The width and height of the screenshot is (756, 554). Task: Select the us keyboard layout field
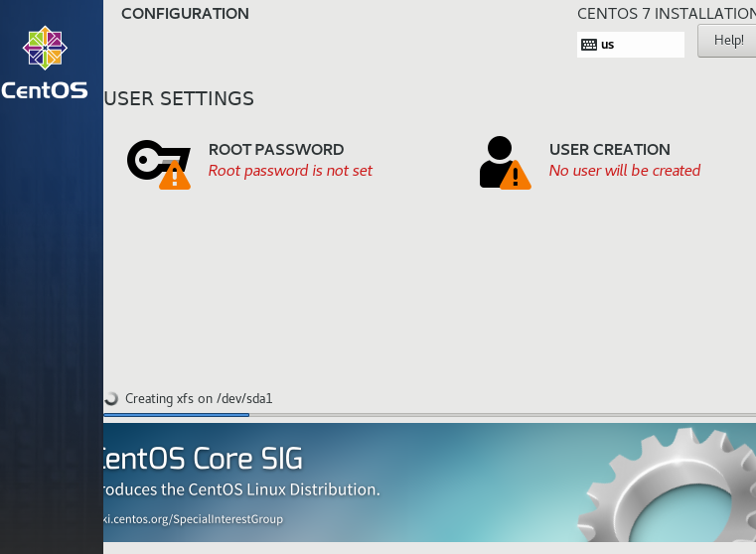coord(630,45)
